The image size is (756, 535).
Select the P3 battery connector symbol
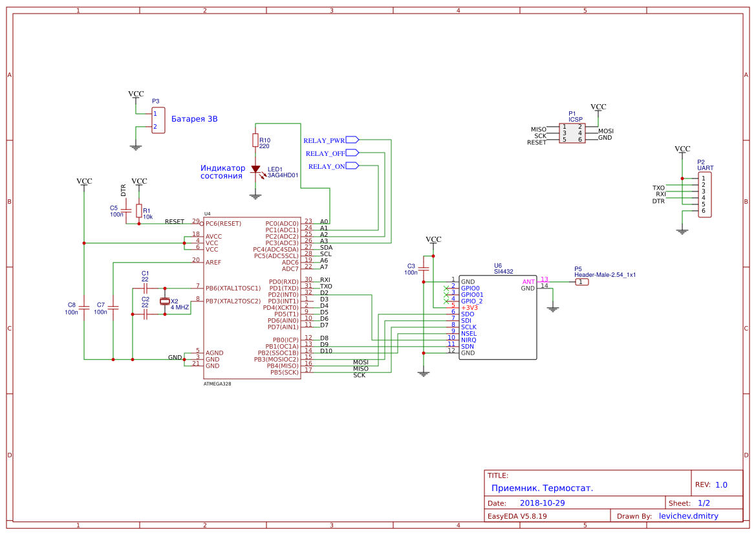pos(158,120)
